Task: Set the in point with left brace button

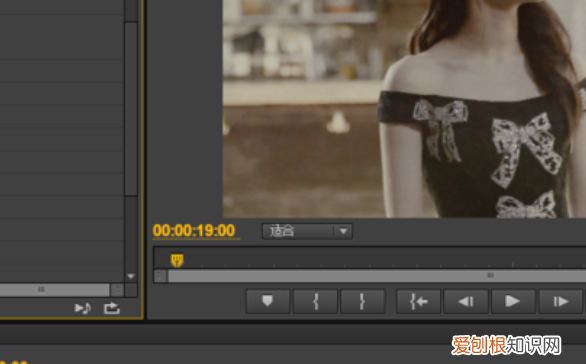Action: point(315,301)
